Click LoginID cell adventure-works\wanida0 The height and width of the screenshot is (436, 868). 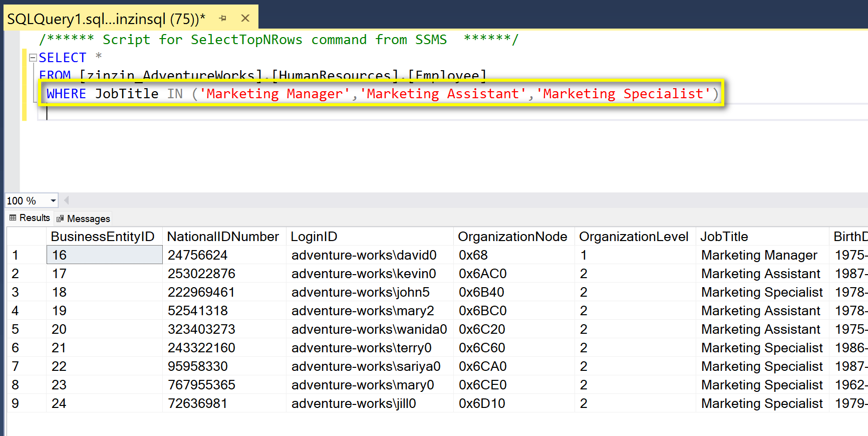click(x=370, y=329)
